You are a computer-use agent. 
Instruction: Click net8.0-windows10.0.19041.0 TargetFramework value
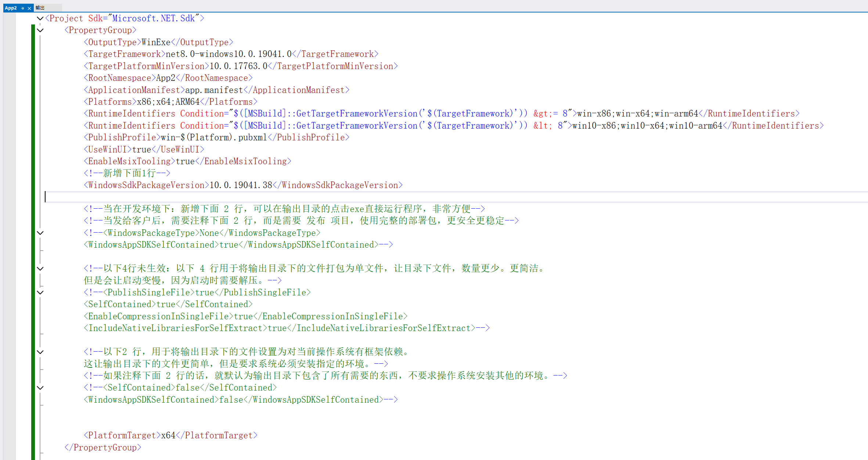[x=228, y=54]
